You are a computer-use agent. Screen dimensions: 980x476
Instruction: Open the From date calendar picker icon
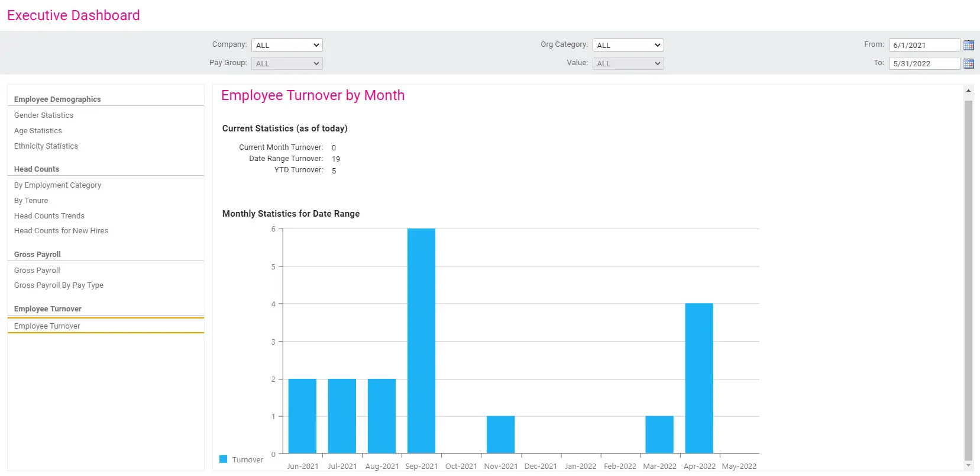click(x=968, y=45)
